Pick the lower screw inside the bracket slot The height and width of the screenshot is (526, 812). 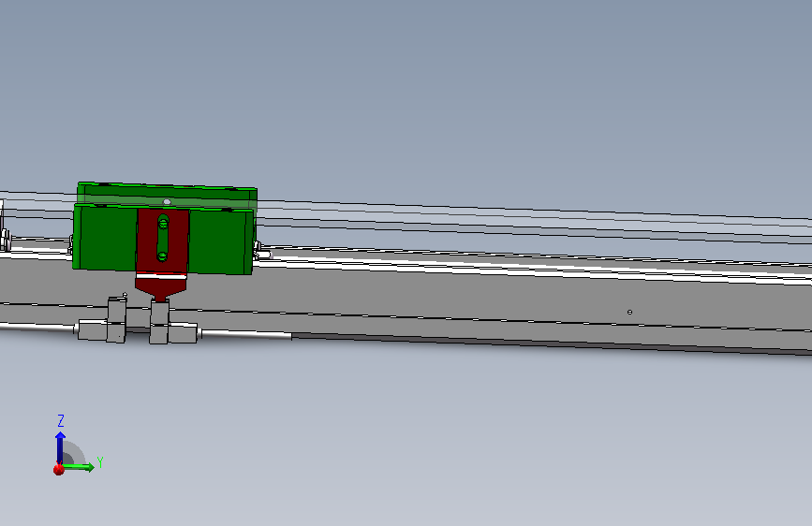[x=162, y=256]
